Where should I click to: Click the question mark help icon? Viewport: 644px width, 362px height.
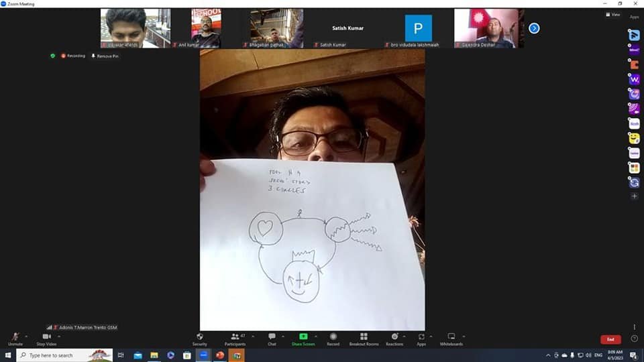pos(634,339)
